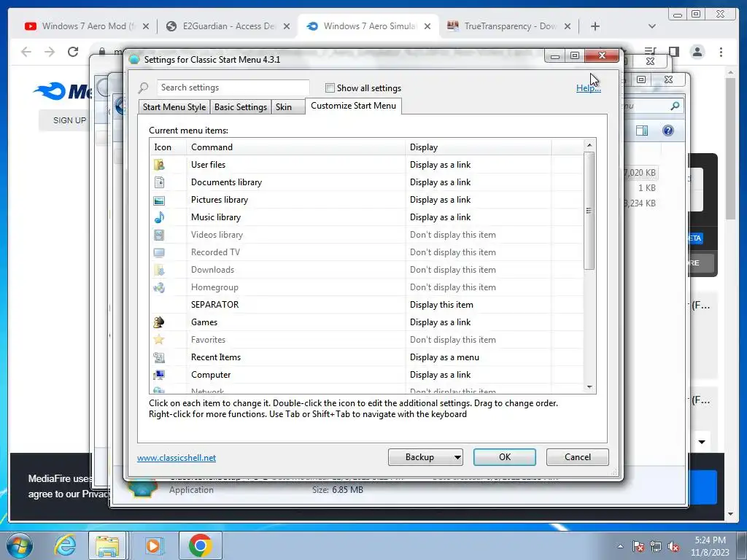Switch to TrueTransparency browser tab
747x560 pixels.
point(508,26)
